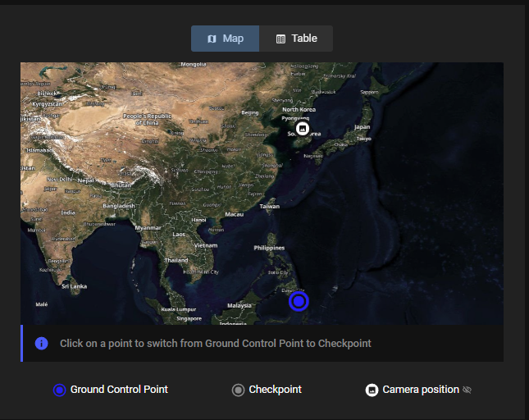The image size is (529, 420).
Task: Click the Macau label on the map
Action: click(x=235, y=214)
